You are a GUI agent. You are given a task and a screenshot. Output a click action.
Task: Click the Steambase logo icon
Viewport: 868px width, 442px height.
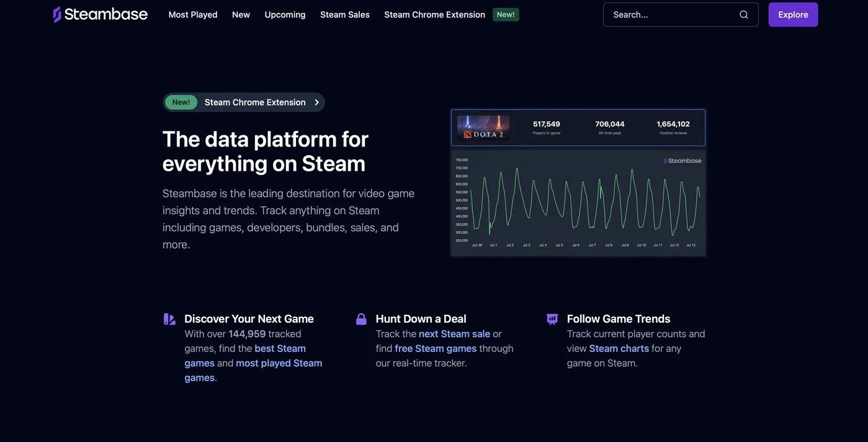(x=57, y=14)
